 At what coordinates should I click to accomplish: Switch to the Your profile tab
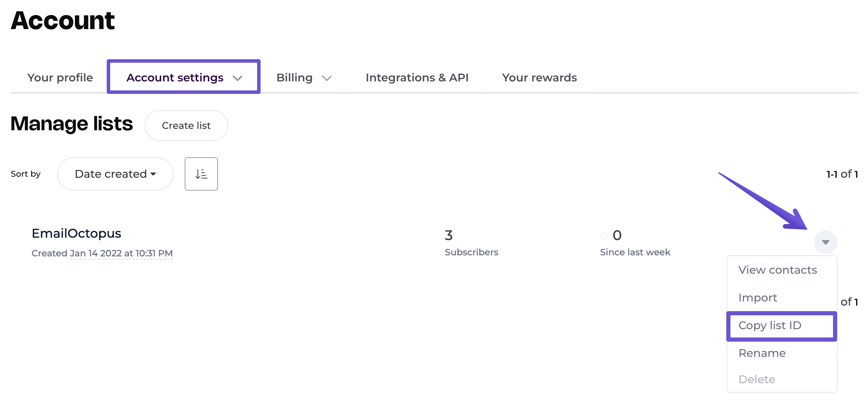(x=60, y=78)
